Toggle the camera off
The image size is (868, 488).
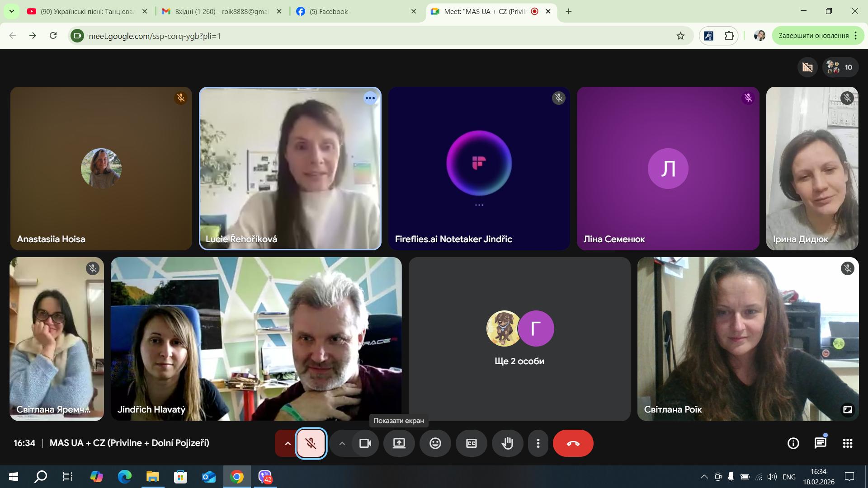pos(365,443)
